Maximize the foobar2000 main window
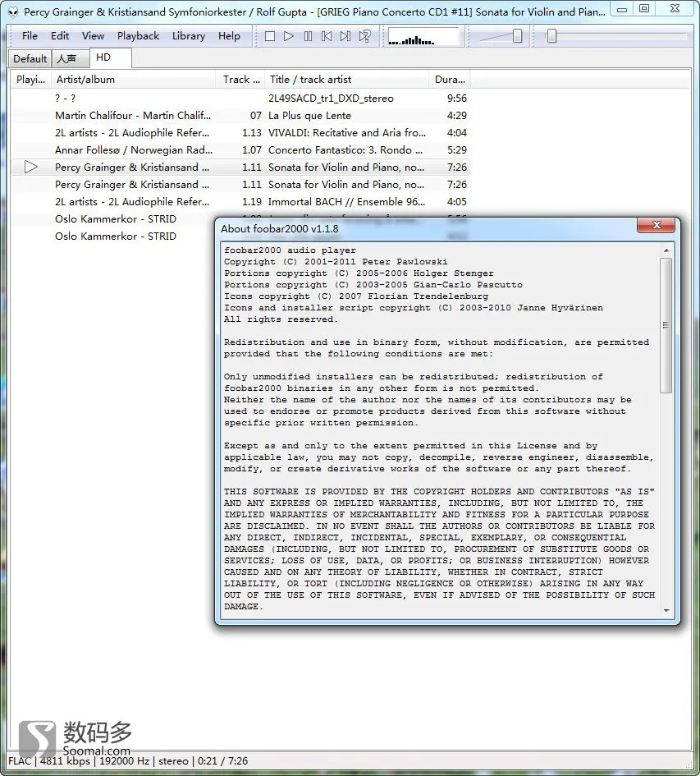The width and height of the screenshot is (700, 776). (x=644, y=9)
